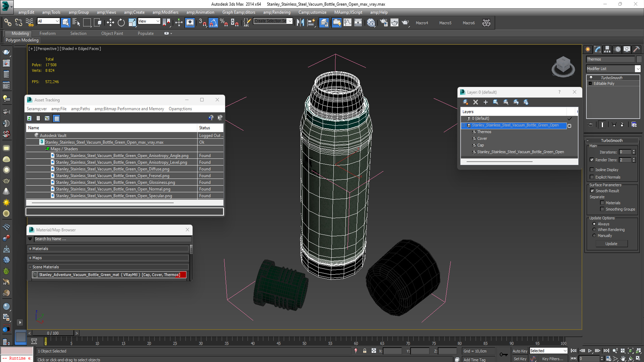This screenshot has width=644, height=362.
Task: Open the amp;Animation menu
Action: click(200, 12)
